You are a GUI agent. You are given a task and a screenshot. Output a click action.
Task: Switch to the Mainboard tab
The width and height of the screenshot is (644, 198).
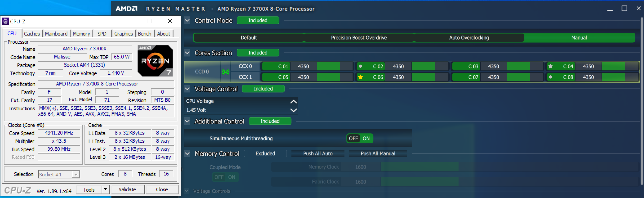pyautogui.click(x=56, y=34)
